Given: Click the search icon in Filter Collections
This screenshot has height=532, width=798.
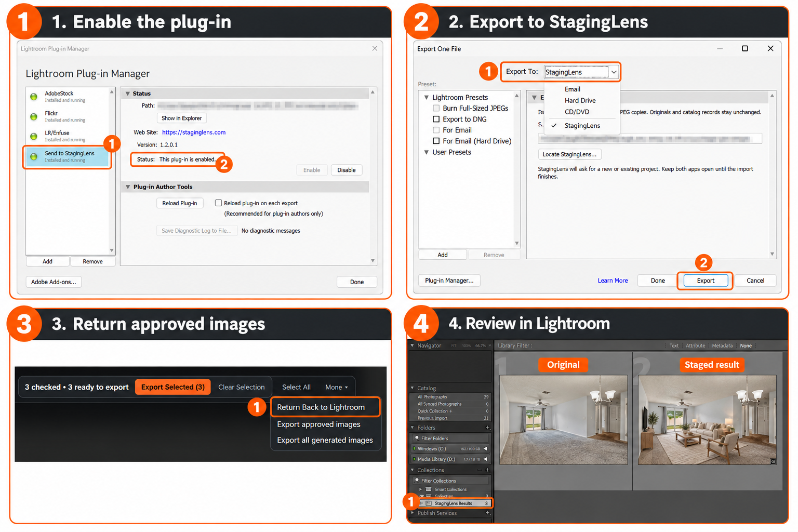Looking at the screenshot, I should click(x=417, y=481).
